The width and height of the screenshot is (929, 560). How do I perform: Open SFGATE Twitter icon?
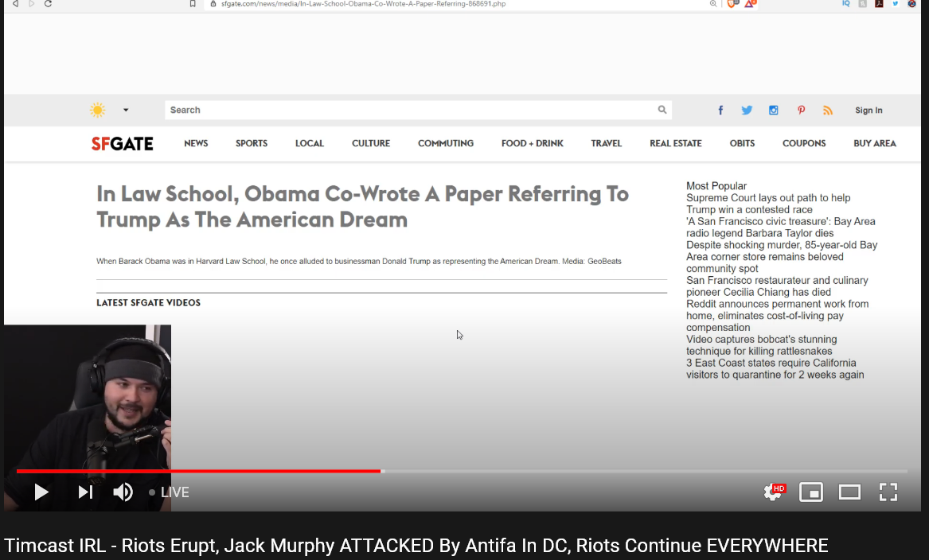747,110
